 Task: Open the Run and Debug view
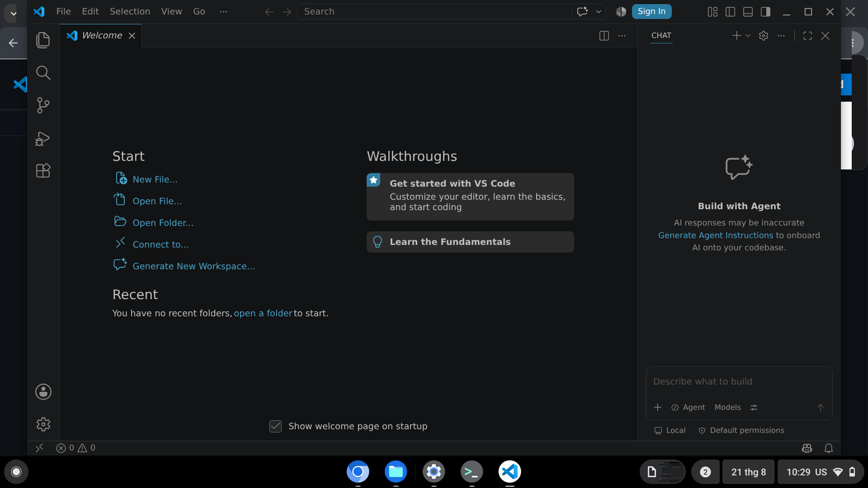coord(43,138)
